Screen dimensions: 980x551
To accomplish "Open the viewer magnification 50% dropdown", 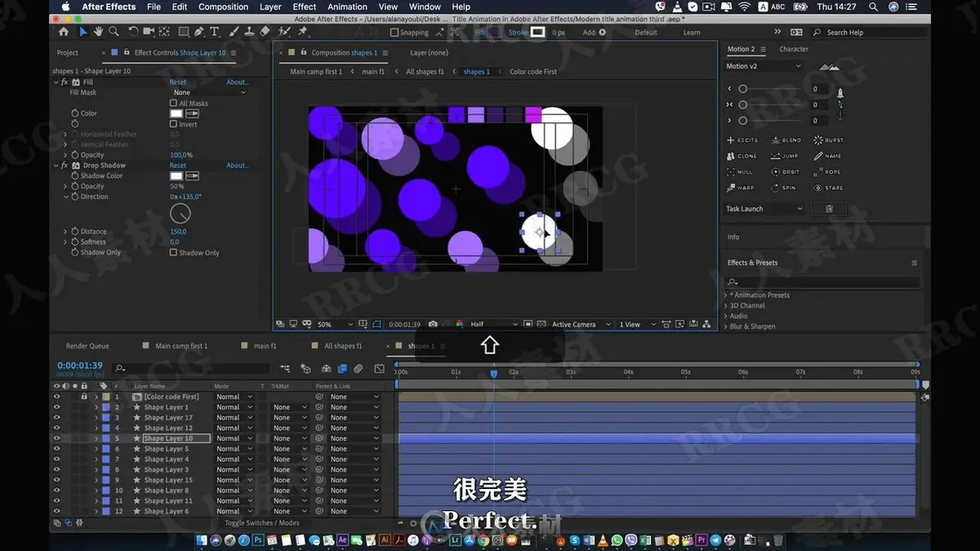I will (x=335, y=324).
